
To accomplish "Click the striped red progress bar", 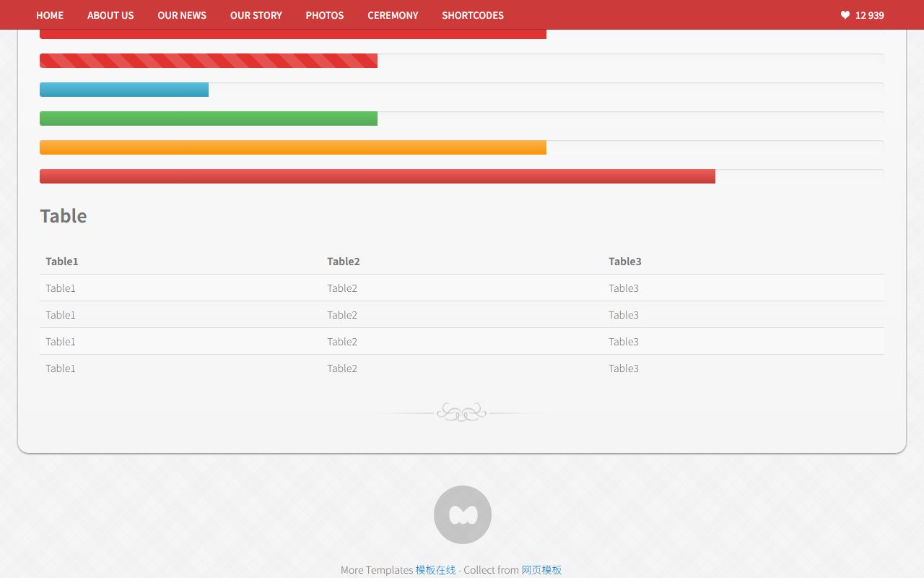I will click(x=209, y=61).
